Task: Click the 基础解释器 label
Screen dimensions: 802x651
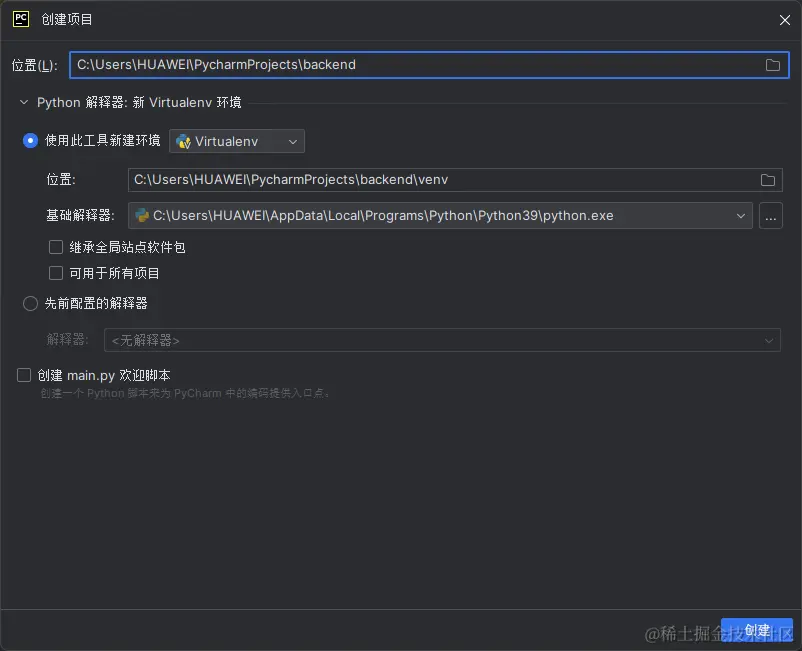Action: (x=80, y=216)
